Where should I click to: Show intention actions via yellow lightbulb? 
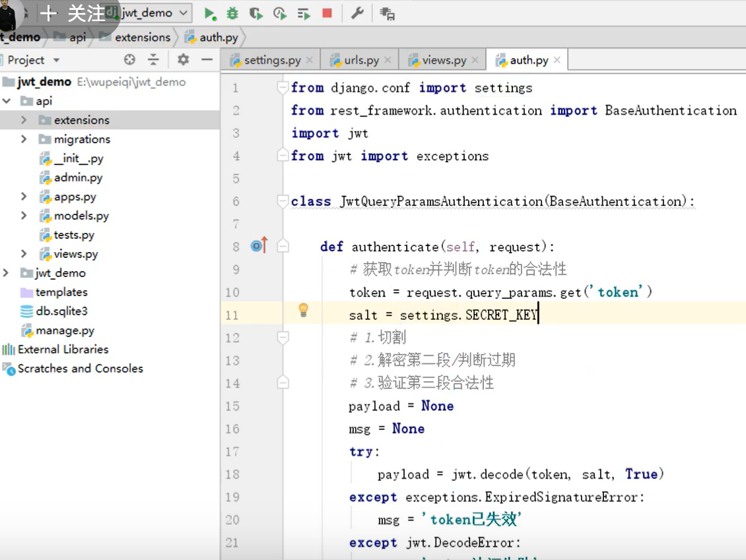coord(303,309)
